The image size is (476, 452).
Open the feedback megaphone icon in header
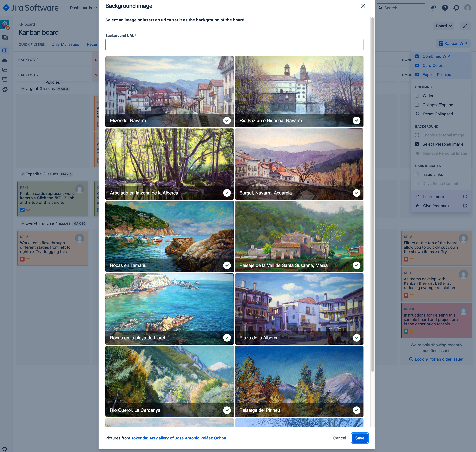point(433,8)
